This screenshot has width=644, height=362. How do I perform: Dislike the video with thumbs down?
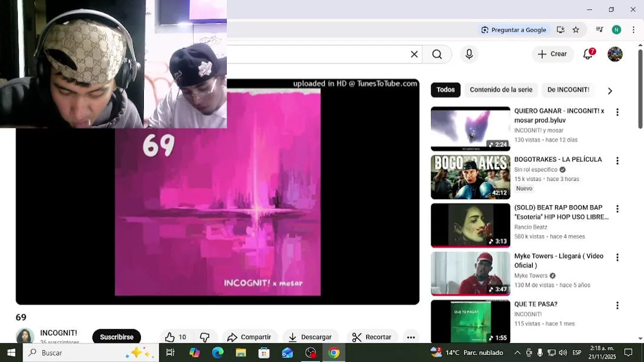click(205, 337)
